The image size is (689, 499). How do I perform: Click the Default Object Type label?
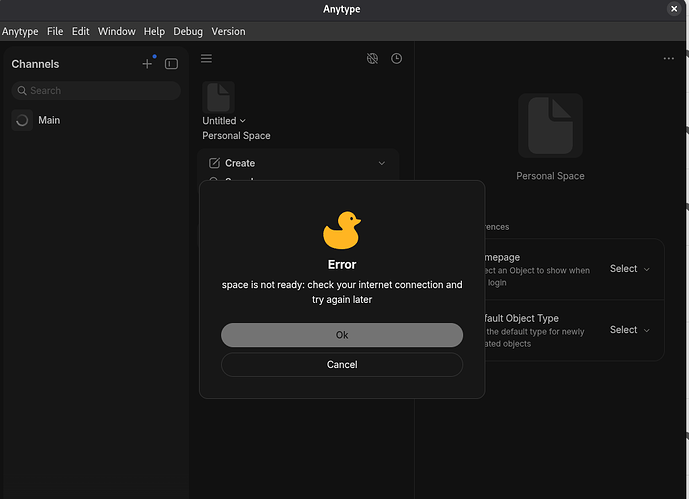point(521,318)
